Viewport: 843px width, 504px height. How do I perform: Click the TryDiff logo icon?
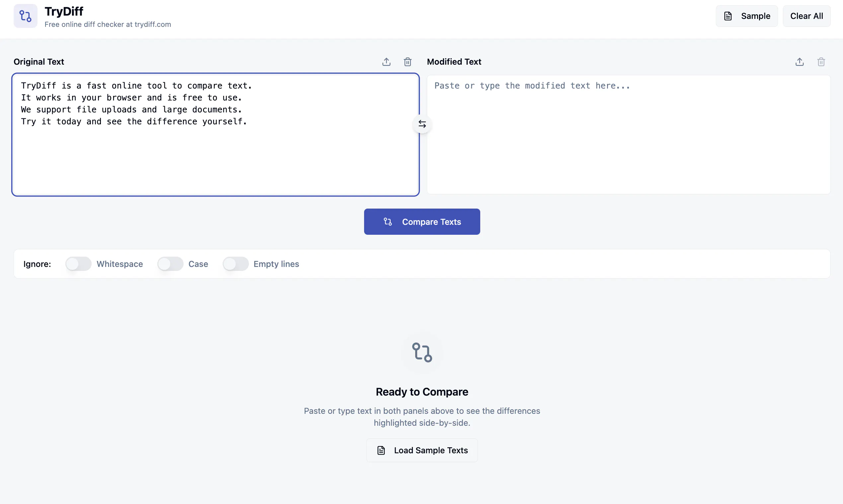[26, 16]
